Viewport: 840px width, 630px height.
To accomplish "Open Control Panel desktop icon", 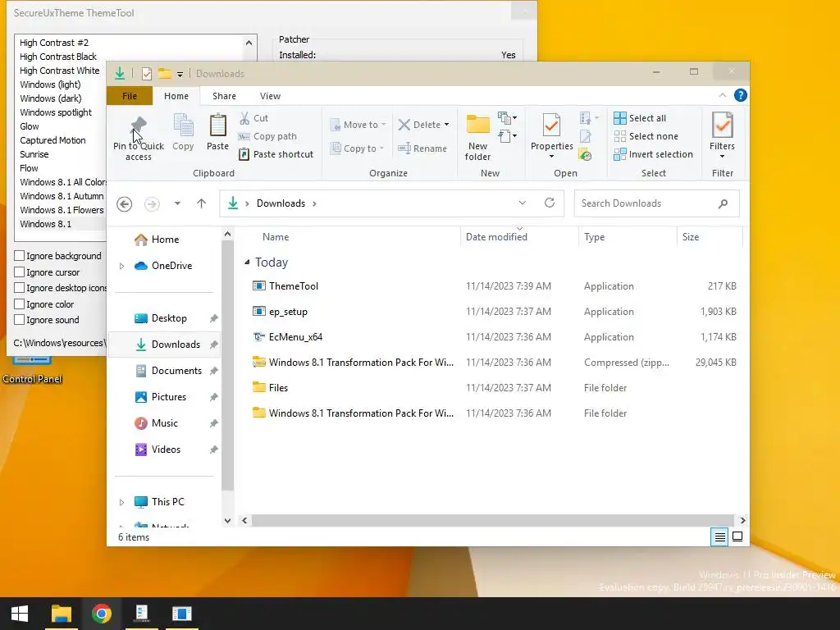I will click(32, 371).
